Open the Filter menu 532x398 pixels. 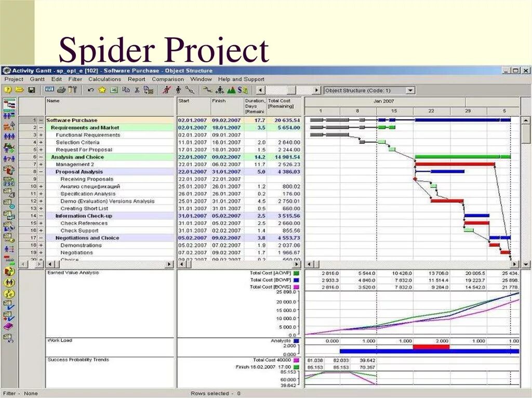(75, 79)
